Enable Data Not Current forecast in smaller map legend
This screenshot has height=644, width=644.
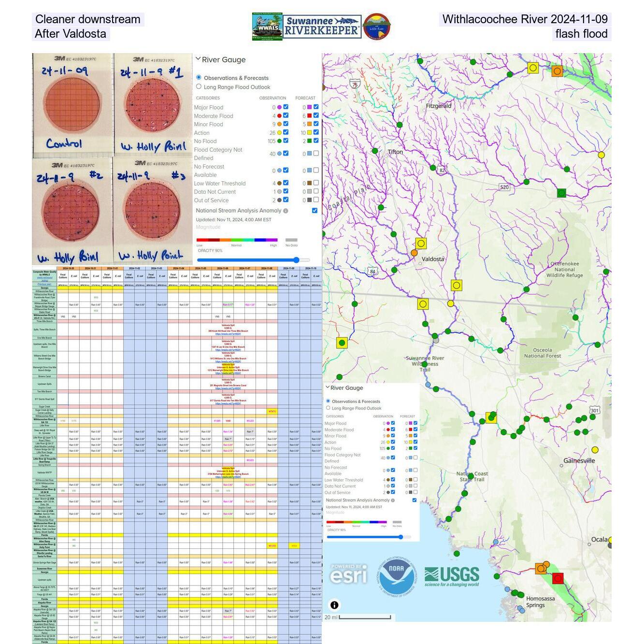tap(415, 486)
